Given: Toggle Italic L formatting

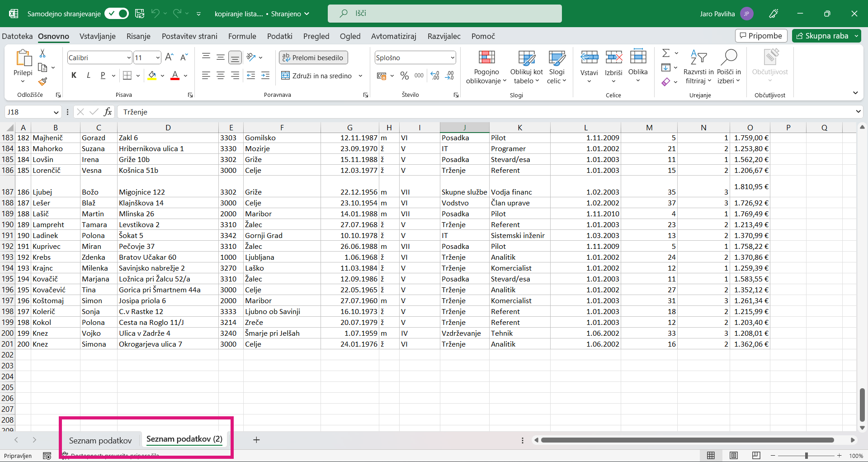Looking at the screenshot, I should (x=89, y=76).
